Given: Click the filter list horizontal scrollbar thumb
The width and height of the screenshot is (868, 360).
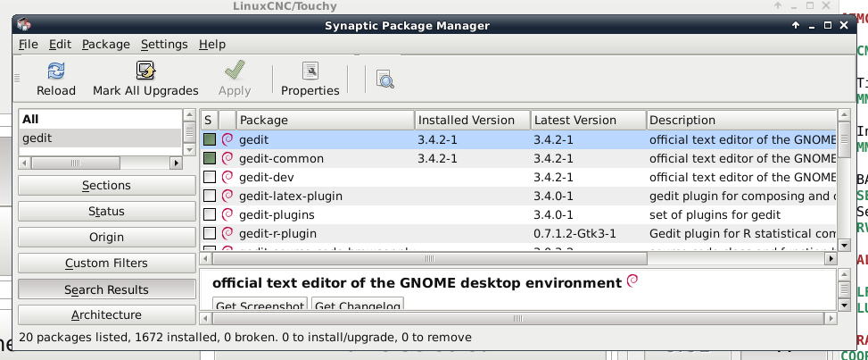Looking at the screenshot, I should coord(76,163).
